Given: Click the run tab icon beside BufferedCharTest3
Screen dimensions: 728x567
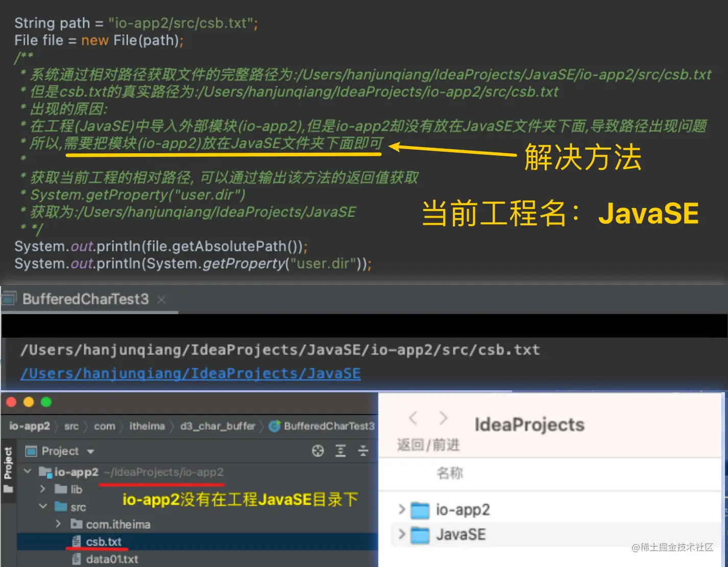Looking at the screenshot, I should (9, 299).
